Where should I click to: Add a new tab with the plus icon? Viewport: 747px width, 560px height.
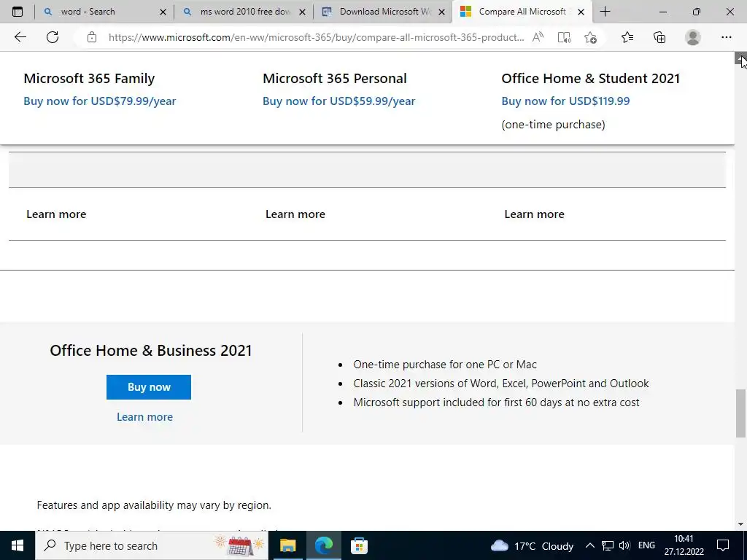tap(605, 12)
